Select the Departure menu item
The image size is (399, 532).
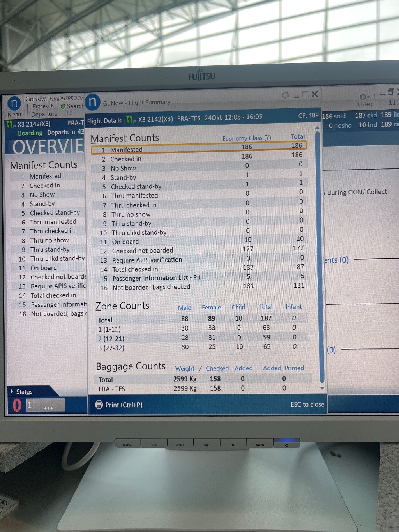(x=44, y=114)
